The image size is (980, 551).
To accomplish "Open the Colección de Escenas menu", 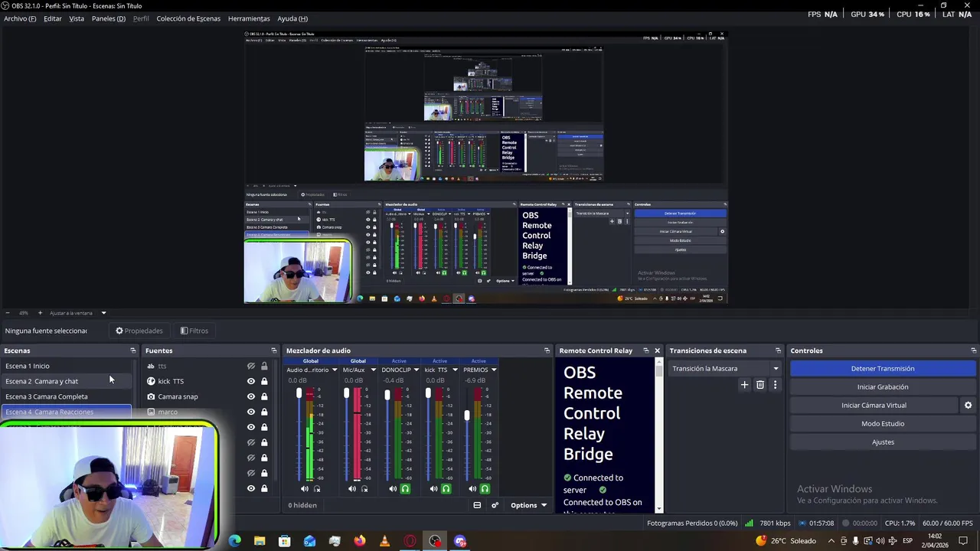I will pyautogui.click(x=188, y=18).
